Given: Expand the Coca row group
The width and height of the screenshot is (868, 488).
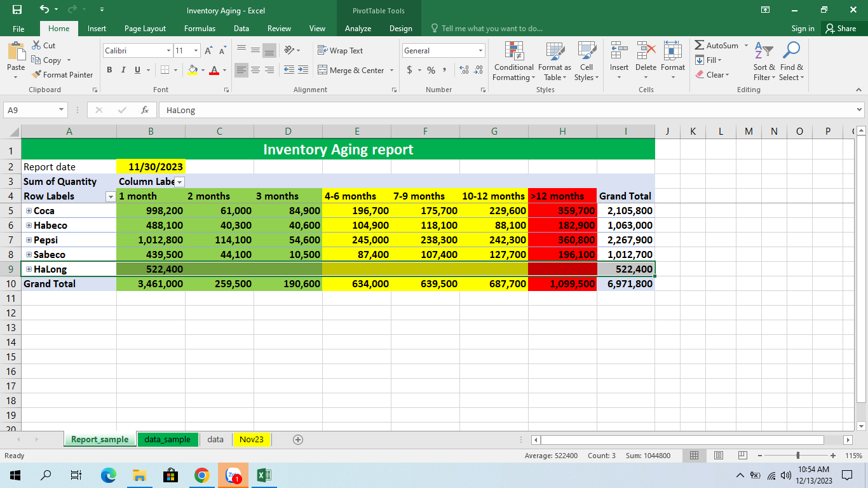Looking at the screenshot, I should 29,211.
